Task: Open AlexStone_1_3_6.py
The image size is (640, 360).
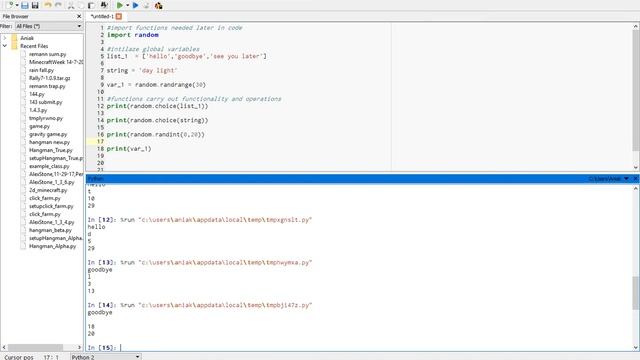Action: point(51,182)
